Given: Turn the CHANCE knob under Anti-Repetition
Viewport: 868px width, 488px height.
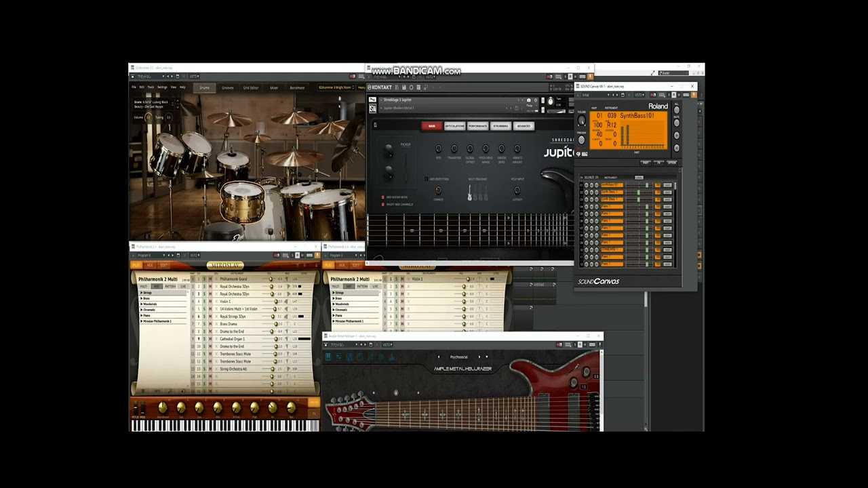Looking at the screenshot, I should (438, 190).
